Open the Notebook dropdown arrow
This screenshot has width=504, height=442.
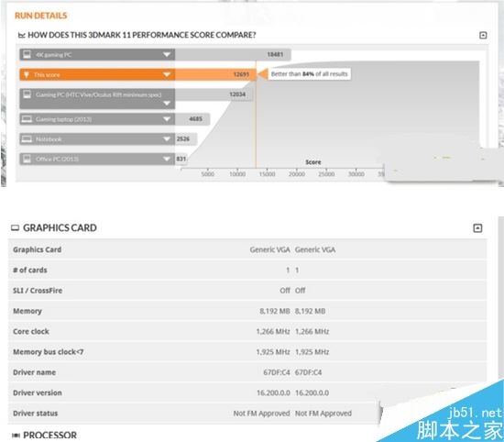(x=167, y=139)
